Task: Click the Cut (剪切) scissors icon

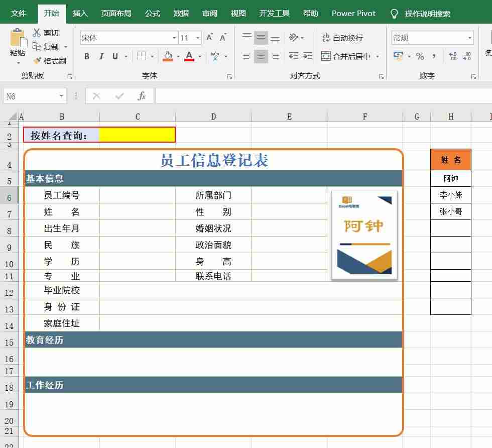Action: point(37,33)
